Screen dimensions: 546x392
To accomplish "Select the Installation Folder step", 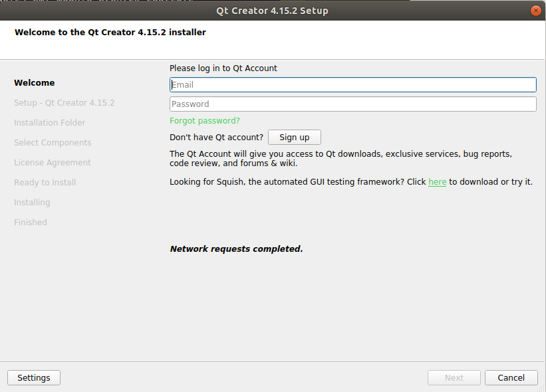I will point(50,123).
